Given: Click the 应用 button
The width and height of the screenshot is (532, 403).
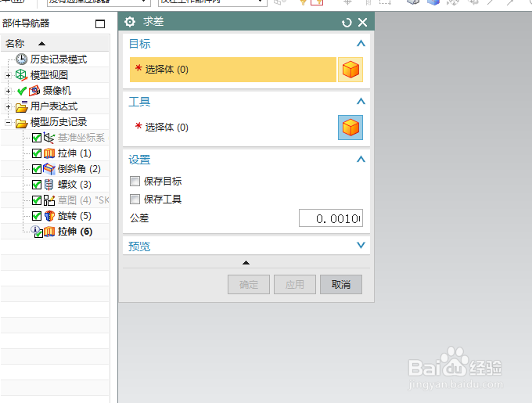Looking at the screenshot, I should pos(295,284).
